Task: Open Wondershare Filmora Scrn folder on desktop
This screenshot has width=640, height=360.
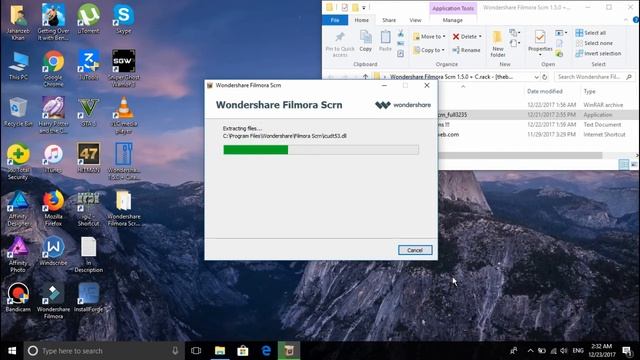Action: pyautogui.click(x=124, y=208)
